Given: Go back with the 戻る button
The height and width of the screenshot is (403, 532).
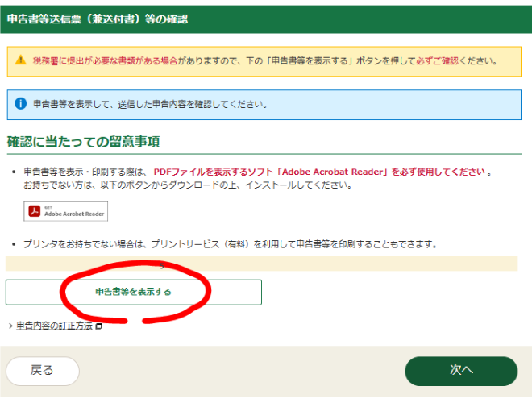Looking at the screenshot, I should point(43,371).
